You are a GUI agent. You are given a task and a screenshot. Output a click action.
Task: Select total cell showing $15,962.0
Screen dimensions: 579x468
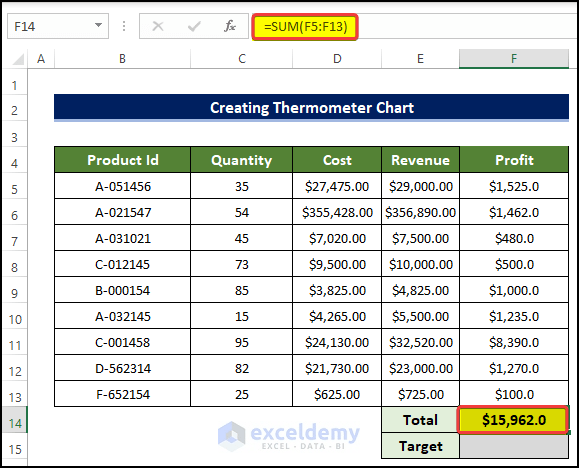tap(513, 420)
